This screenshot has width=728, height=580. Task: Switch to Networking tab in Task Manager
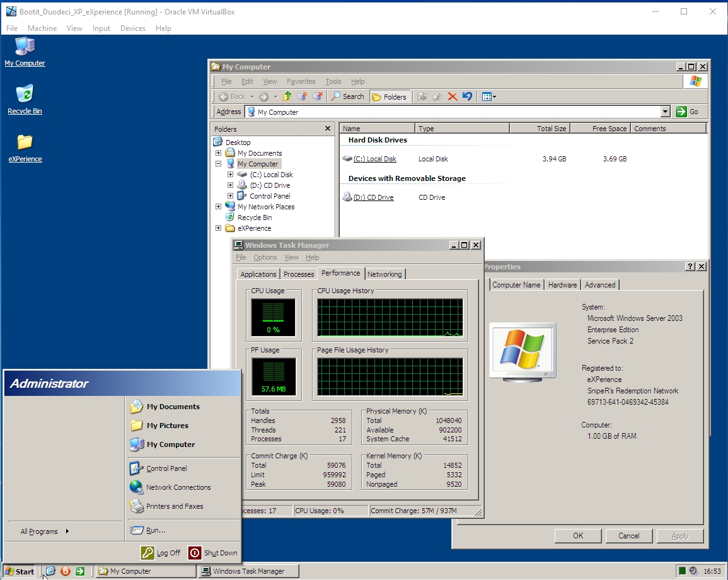point(384,274)
